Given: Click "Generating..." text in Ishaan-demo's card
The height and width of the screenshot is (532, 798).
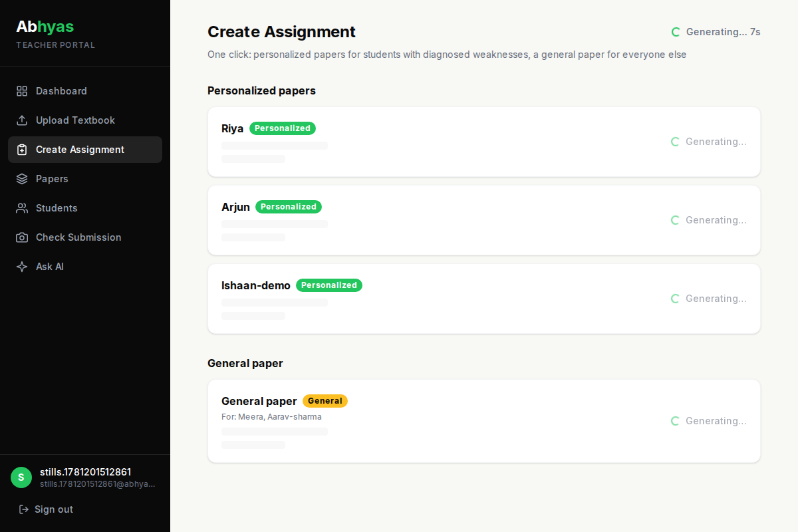Looking at the screenshot, I should pyautogui.click(x=716, y=299).
